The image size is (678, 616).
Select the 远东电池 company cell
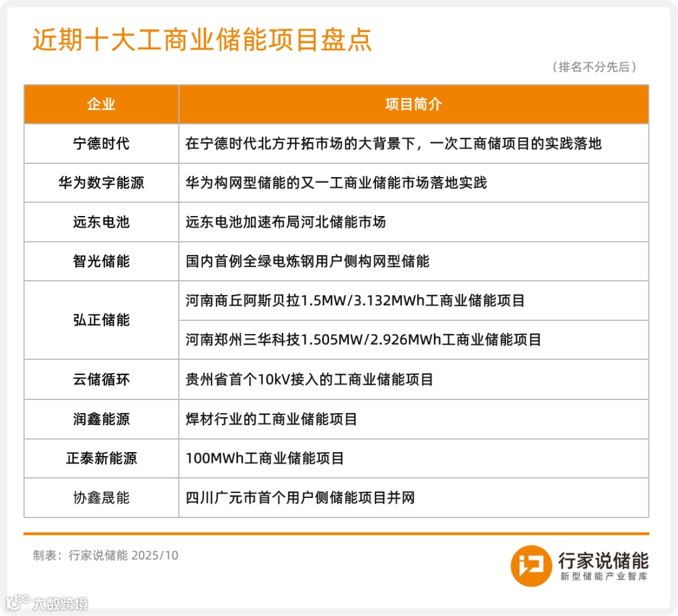[101, 222]
